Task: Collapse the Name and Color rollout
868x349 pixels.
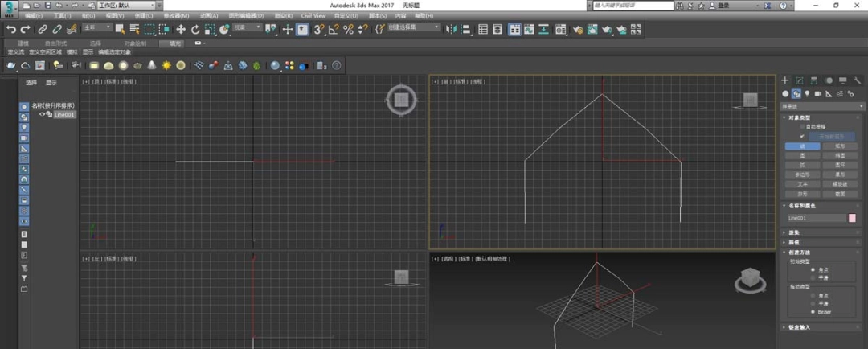Action: pos(823,206)
